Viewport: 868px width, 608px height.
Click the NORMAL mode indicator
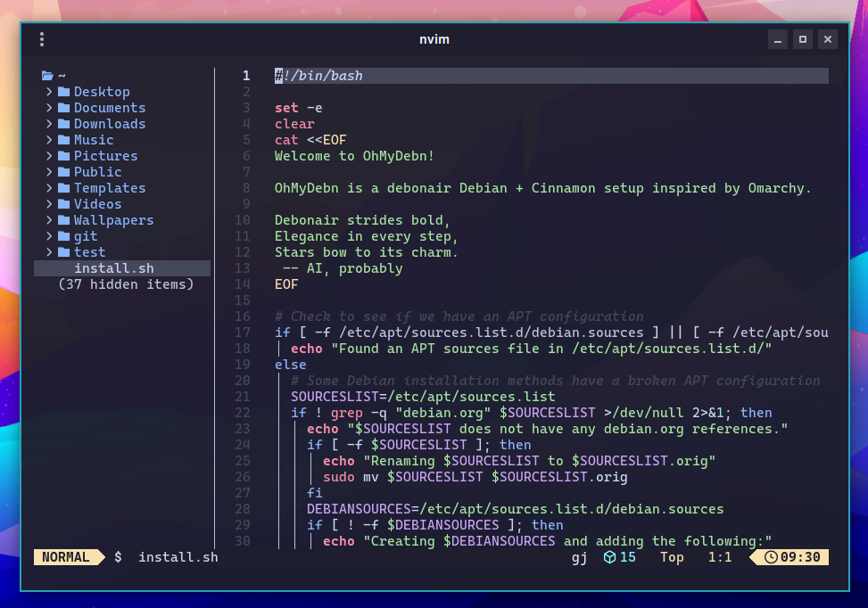tap(66, 557)
